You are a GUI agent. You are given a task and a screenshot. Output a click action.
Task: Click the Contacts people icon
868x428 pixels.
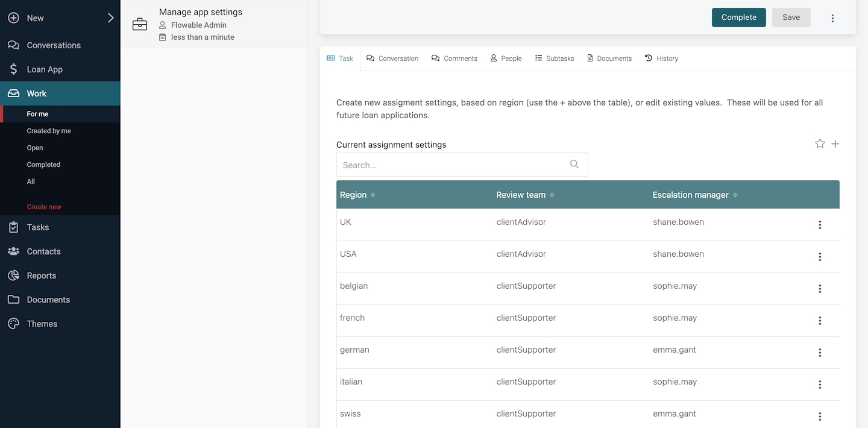(x=13, y=251)
